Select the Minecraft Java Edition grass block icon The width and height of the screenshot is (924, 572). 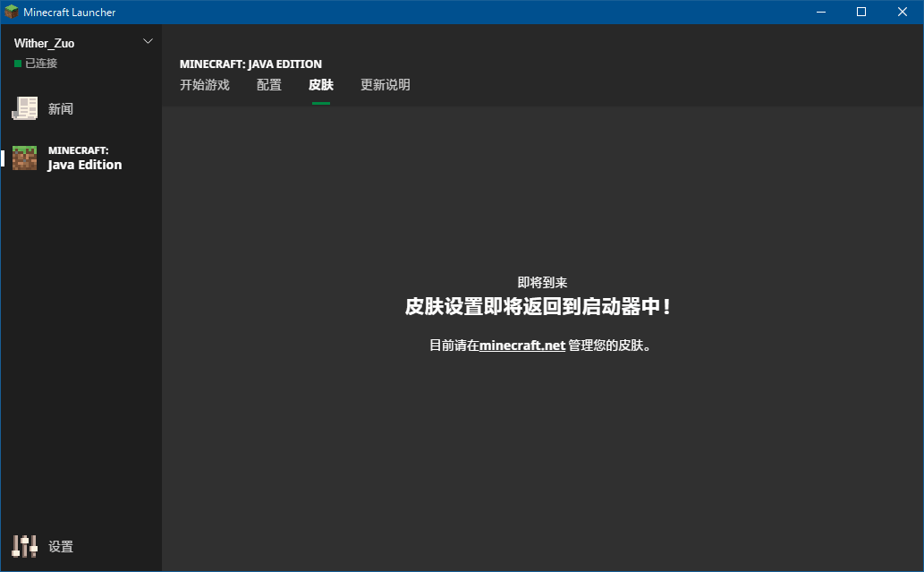click(25, 158)
